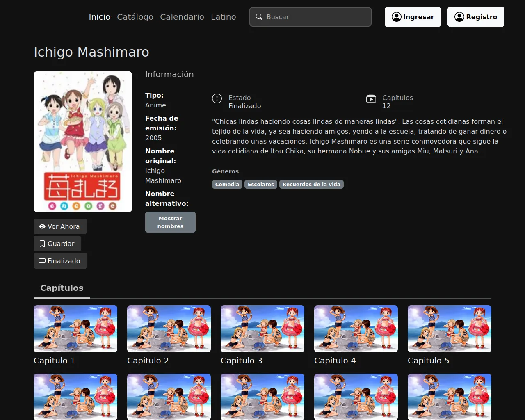The image size is (525, 420).
Task: Open the Inicio navigation link
Action: click(100, 17)
